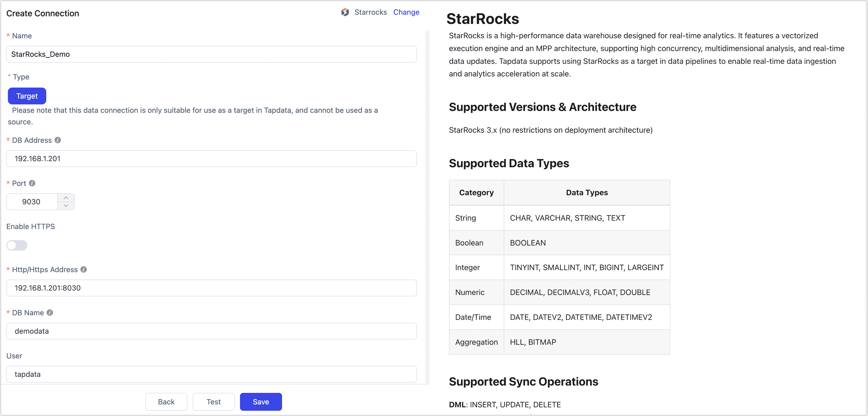Test the StarRocks connection

pos(213,402)
